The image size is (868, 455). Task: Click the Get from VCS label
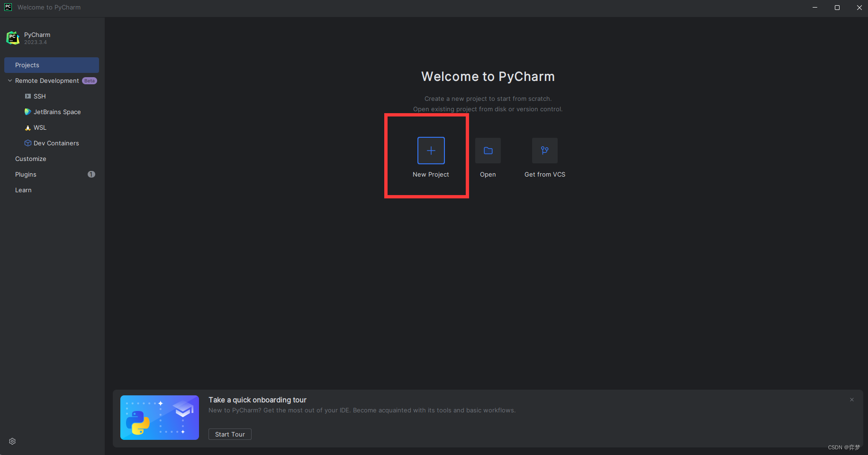click(545, 174)
